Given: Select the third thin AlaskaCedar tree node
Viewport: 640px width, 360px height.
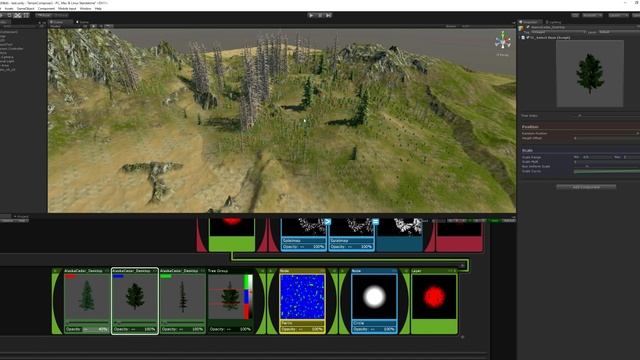Looking at the screenshot, I should point(182,301).
